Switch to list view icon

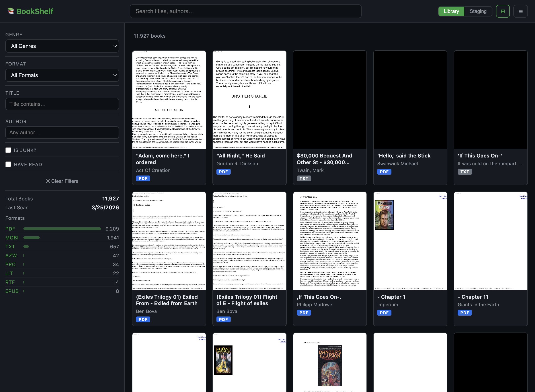[521, 11]
